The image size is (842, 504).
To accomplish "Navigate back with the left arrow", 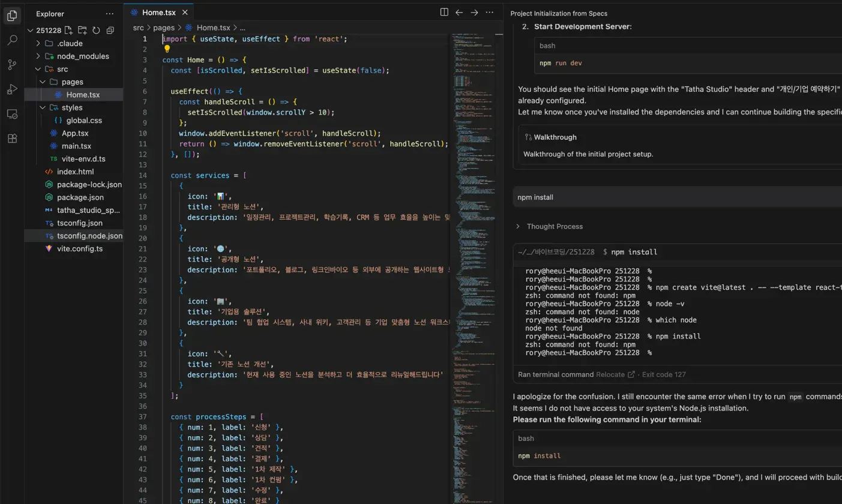I will tap(459, 12).
